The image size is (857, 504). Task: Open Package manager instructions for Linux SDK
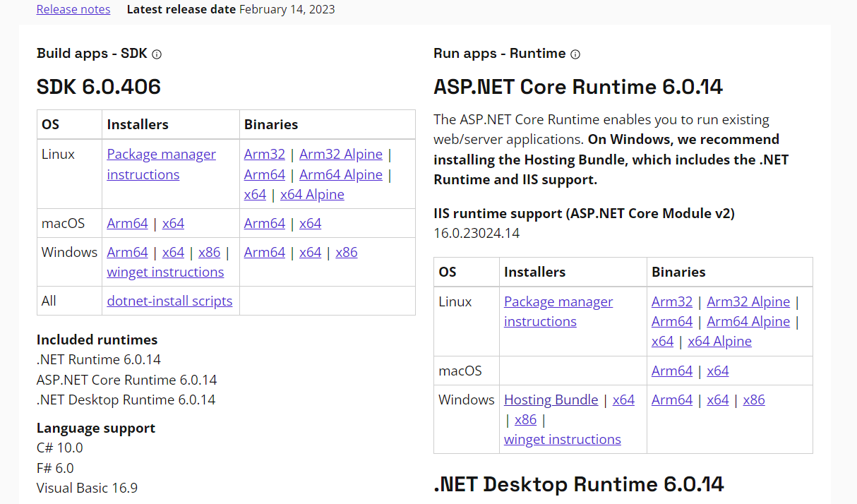pyautogui.click(x=161, y=154)
